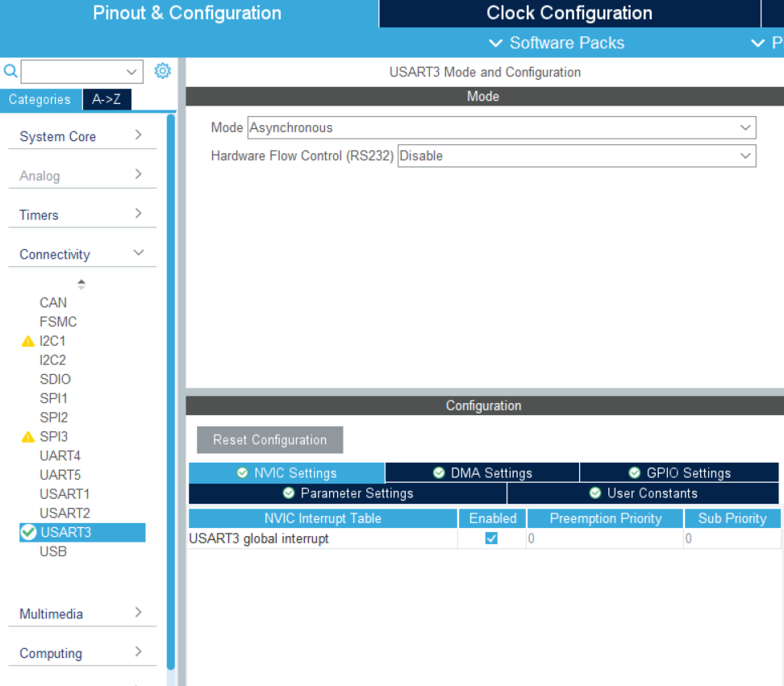The height and width of the screenshot is (686, 784).
Task: Toggle USART3 global interrupt enabled checkbox
Action: [x=491, y=538]
